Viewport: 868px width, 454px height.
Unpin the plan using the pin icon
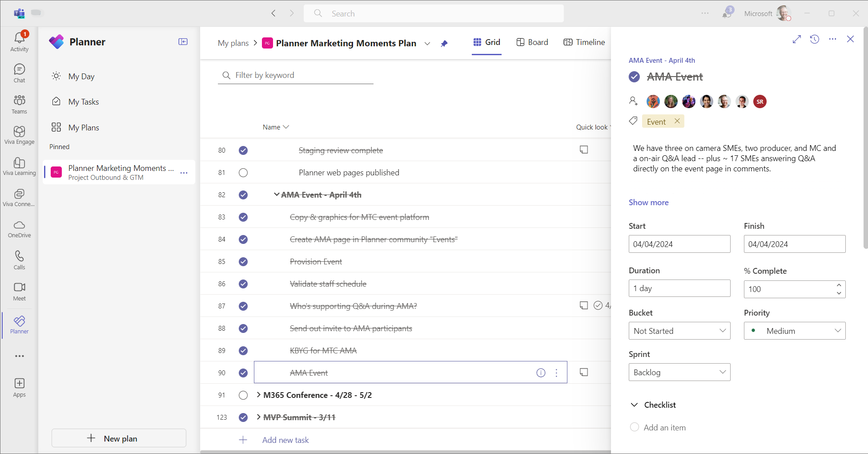444,43
